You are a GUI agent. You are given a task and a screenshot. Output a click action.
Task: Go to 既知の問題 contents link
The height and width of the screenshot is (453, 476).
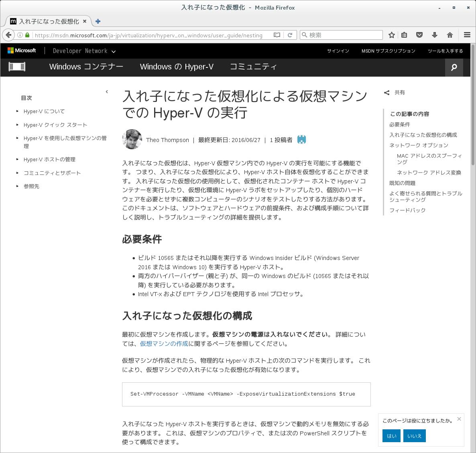[402, 183]
